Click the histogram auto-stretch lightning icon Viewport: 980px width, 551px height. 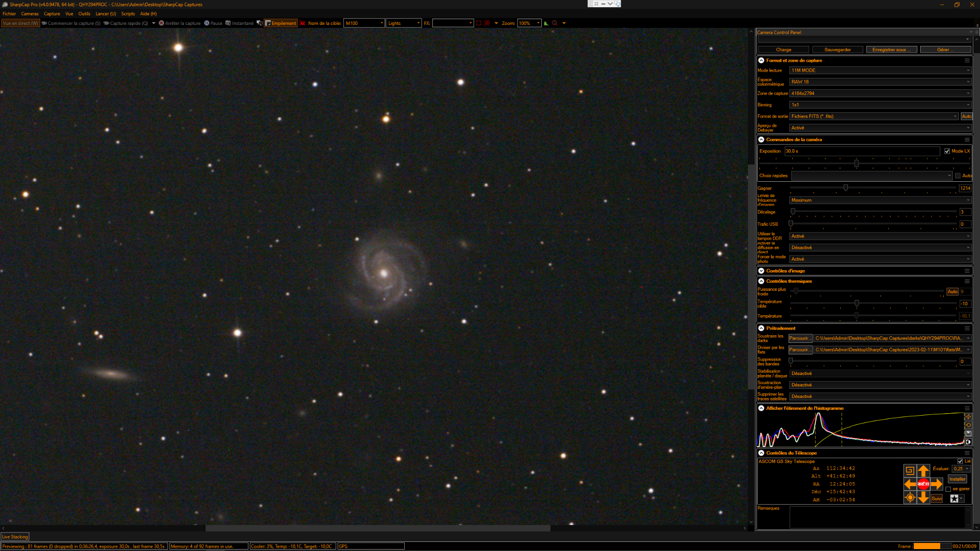click(x=968, y=417)
